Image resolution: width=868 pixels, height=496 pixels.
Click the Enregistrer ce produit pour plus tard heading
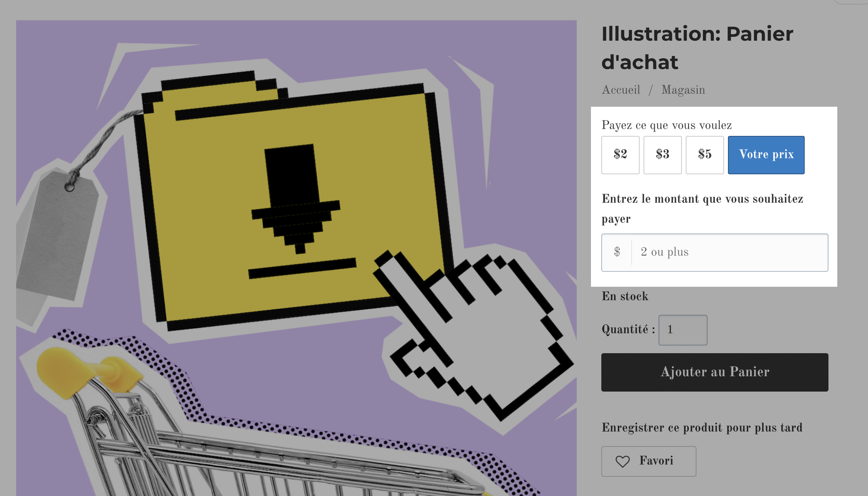702,428
